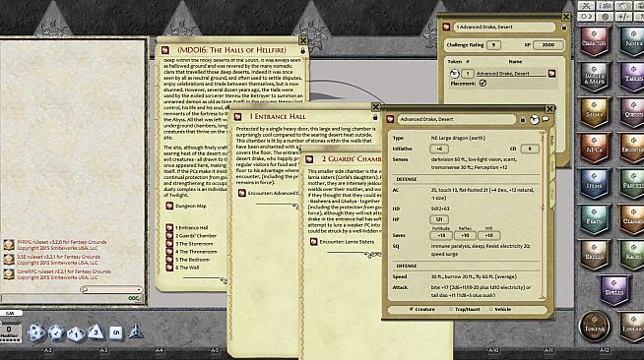This screenshot has height=360, width=644.
Task: Pick the d8 die showing 3
Action: point(96,332)
